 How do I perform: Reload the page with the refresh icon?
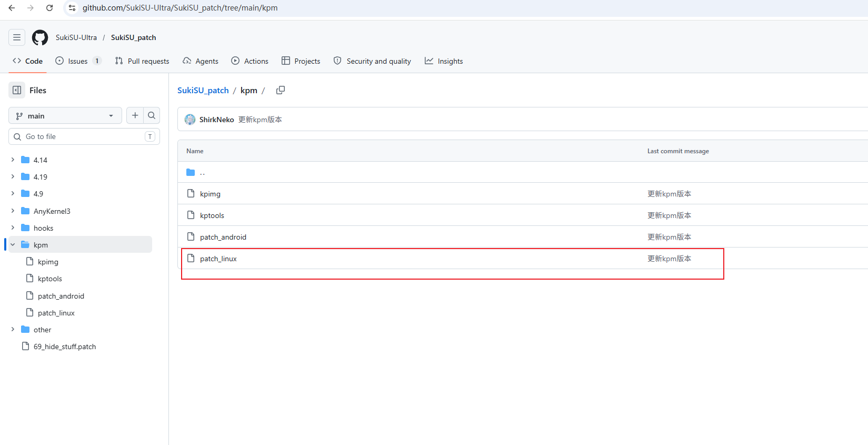click(49, 8)
